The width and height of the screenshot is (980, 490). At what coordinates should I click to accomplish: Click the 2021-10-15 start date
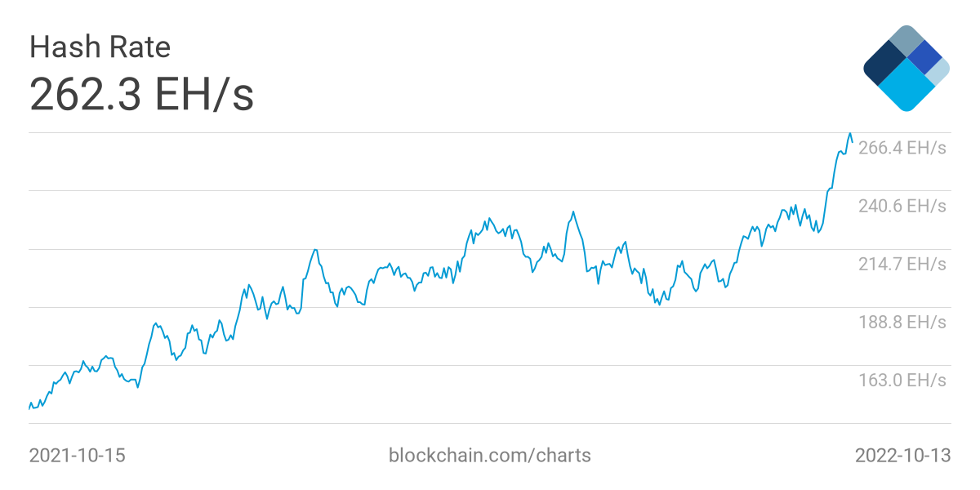(78, 456)
